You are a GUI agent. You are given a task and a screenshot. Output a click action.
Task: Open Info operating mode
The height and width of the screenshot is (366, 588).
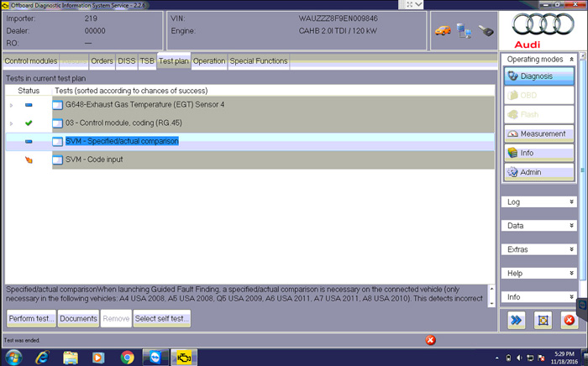(x=539, y=153)
